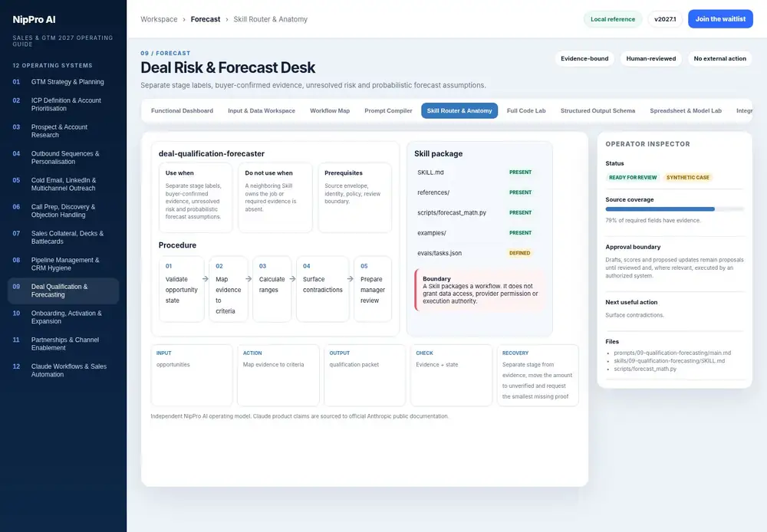Viewport: 767px width, 532px height.
Task: Click procedure step 01 Validate opportunity state
Action: pos(182,289)
